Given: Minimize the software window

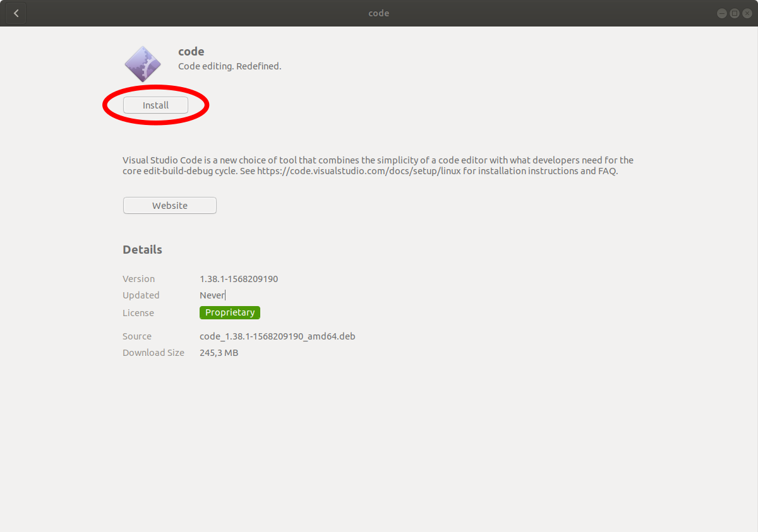Looking at the screenshot, I should [721, 13].
